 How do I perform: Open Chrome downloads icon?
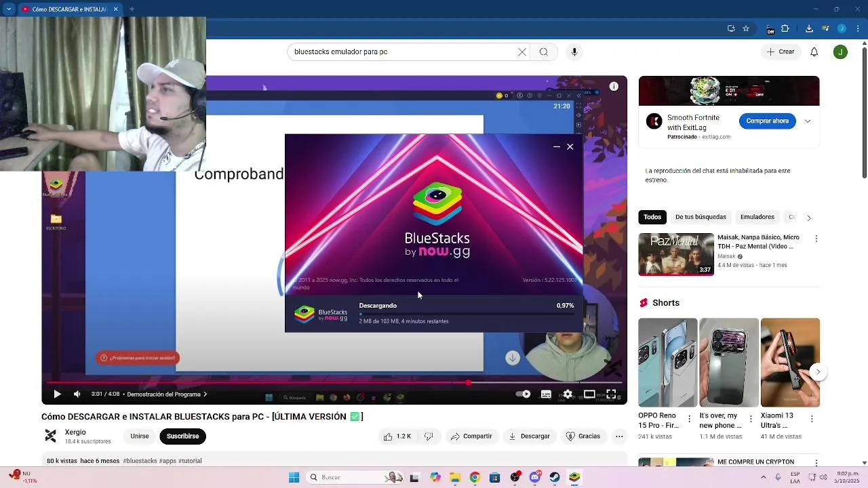click(x=809, y=28)
